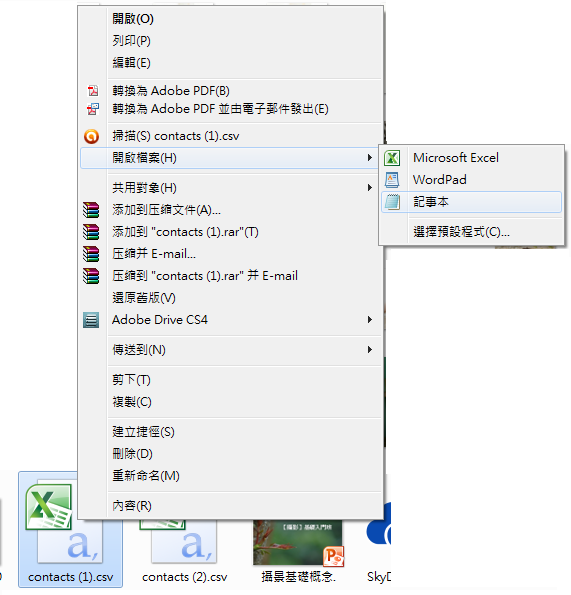Select the partially visible SkyD file icon
Image resolution: width=571 pixels, height=595 pixels.
coord(379,524)
